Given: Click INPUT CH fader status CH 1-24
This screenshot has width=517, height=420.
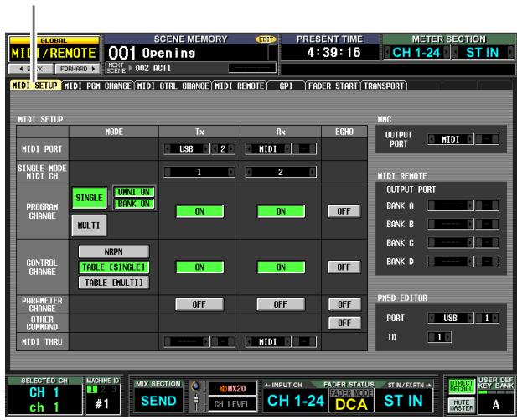Looking at the screenshot, I should (x=296, y=401).
